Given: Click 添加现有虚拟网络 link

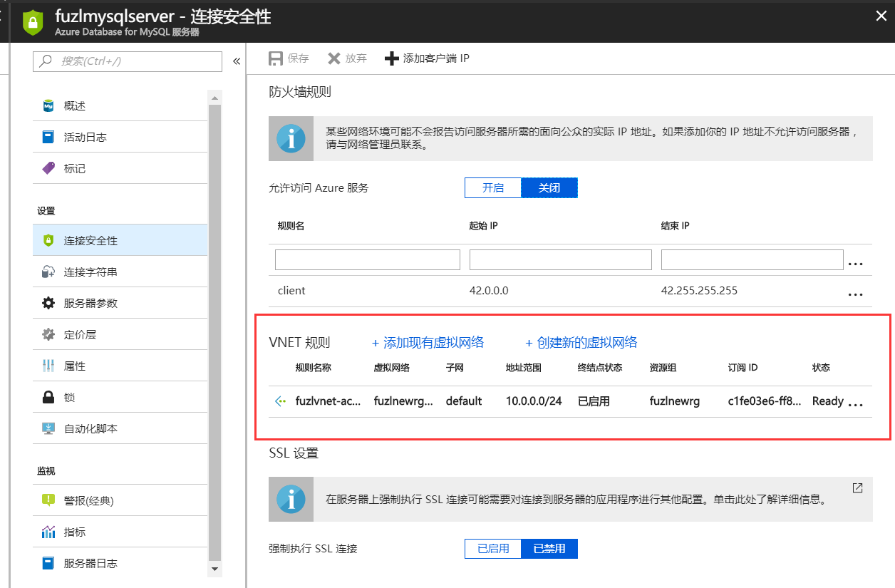Looking at the screenshot, I should point(428,342).
